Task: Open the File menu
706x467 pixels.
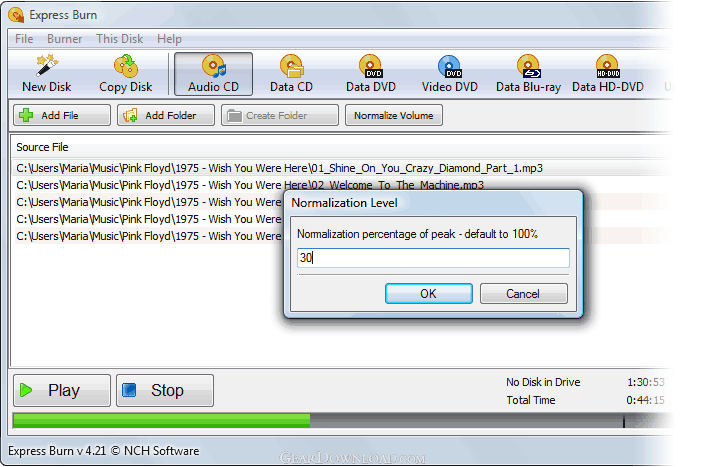Action: point(24,39)
